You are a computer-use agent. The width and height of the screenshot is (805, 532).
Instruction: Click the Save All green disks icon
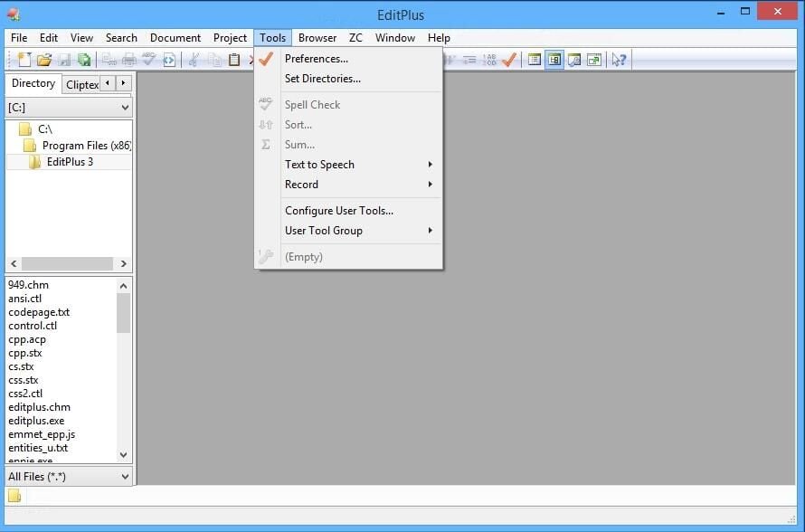point(84,60)
